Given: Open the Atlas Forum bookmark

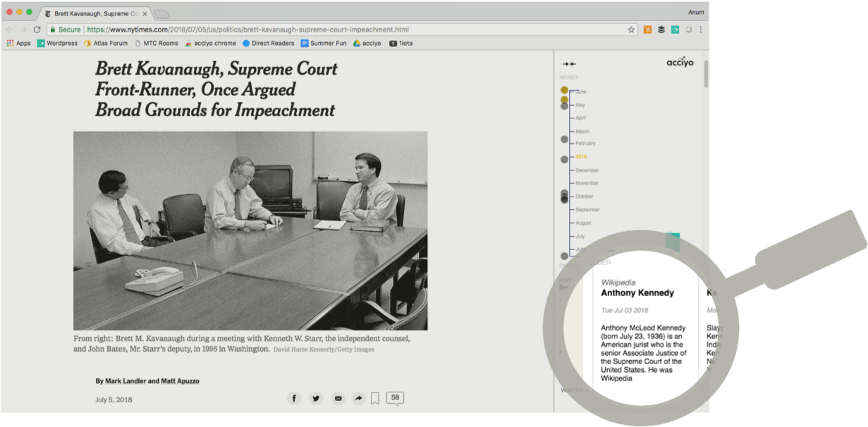Looking at the screenshot, I should [106, 43].
